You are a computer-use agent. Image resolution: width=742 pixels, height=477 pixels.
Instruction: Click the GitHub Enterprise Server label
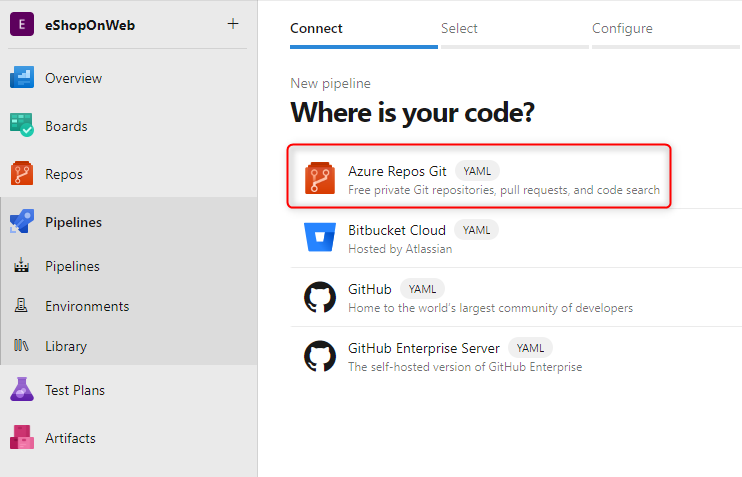pyautogui.click(x=424, y=348)
